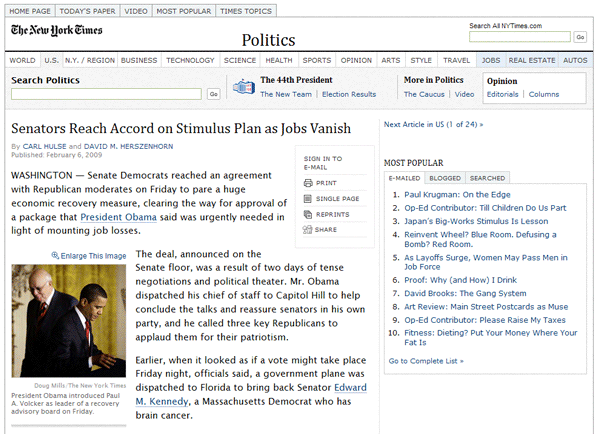Open Next Article in US link
Image resolution: width=600 pixels, height=434 pixels.
pyautogui.click(x=433, y=124)
